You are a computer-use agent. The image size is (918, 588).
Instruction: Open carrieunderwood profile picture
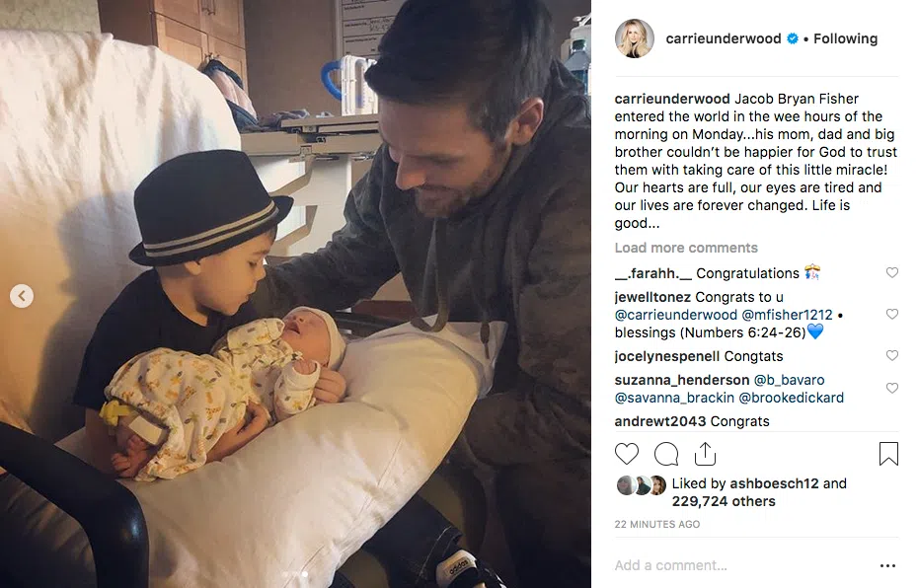634,38
